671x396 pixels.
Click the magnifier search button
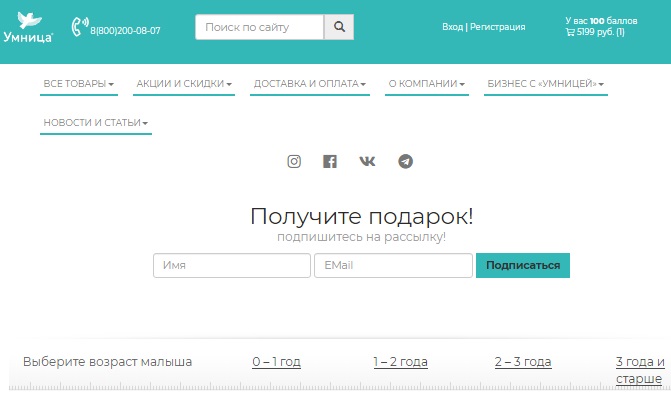point(339,27)
